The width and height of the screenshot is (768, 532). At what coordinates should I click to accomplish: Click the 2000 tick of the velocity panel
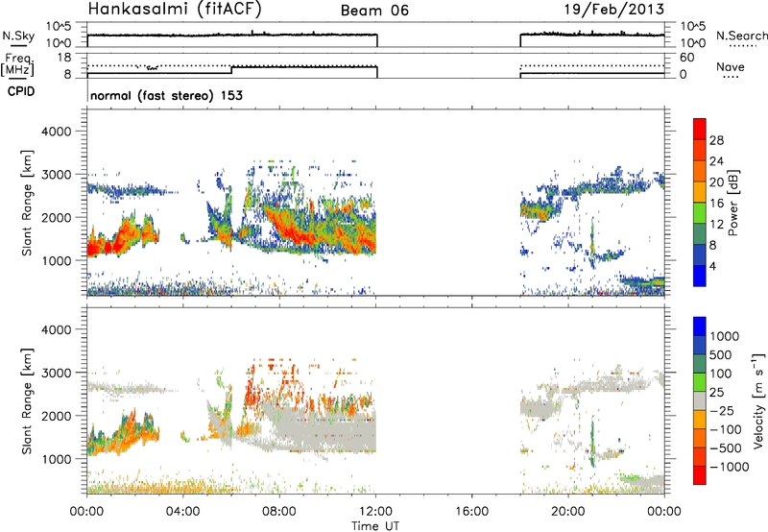(x=57, y=416)
